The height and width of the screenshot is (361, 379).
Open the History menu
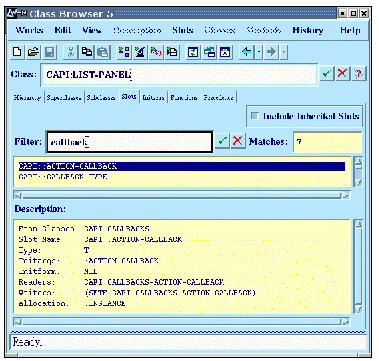[308, 30]
